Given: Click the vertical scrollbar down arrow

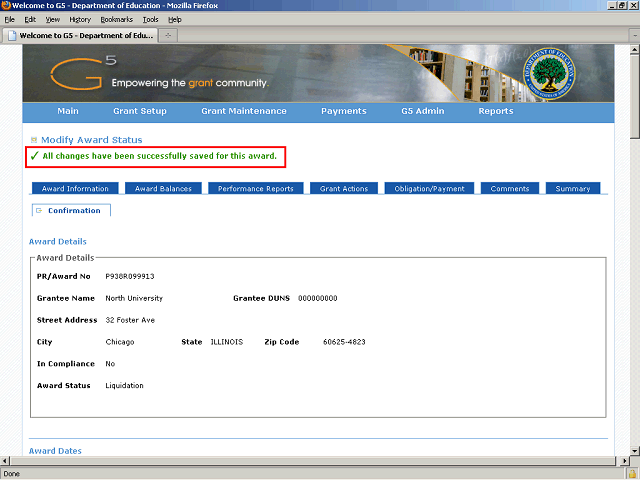Looking at the screenshot, I should click(x=634, y=451).
